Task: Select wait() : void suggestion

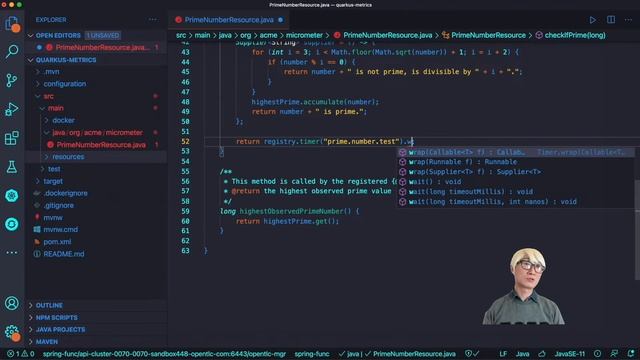Action: tap(516, 182)
